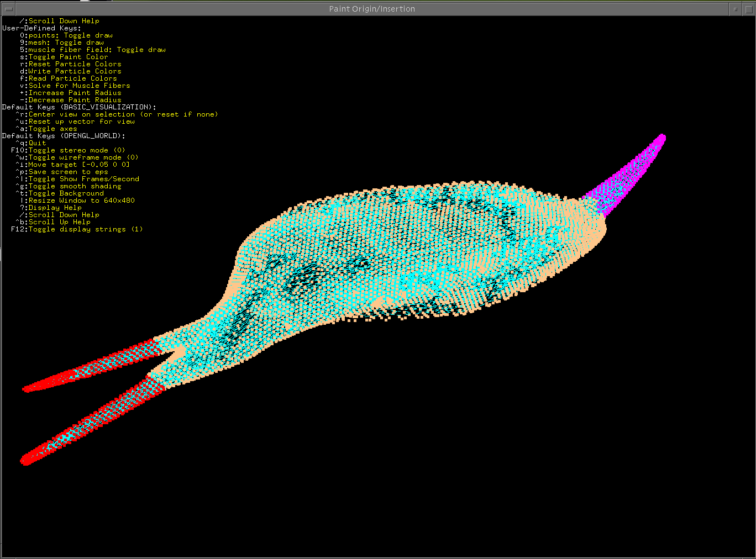Click the 'Toggle display strings (1)' entry
Viewport: 756px width, 559px height.
click(85, 229)
